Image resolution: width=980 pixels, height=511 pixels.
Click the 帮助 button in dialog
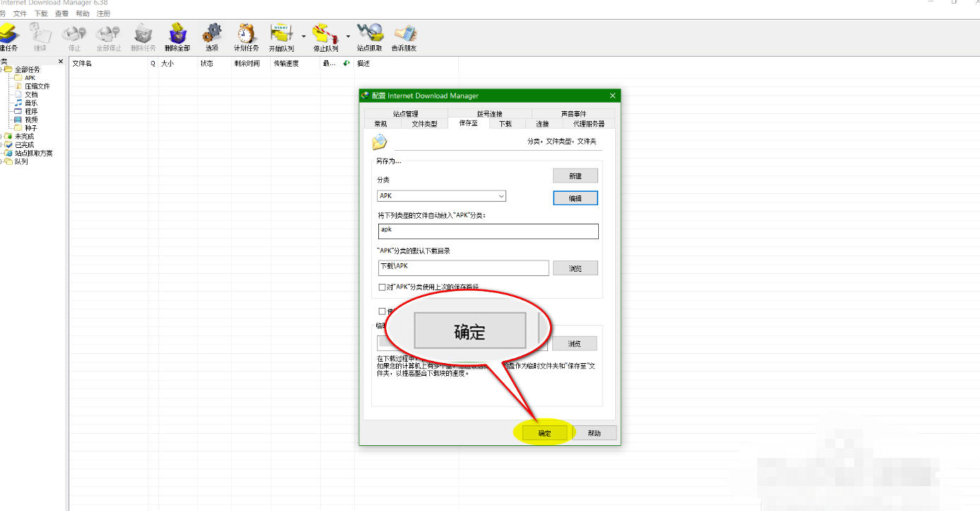pyautogui.click(x=594, y=433)
